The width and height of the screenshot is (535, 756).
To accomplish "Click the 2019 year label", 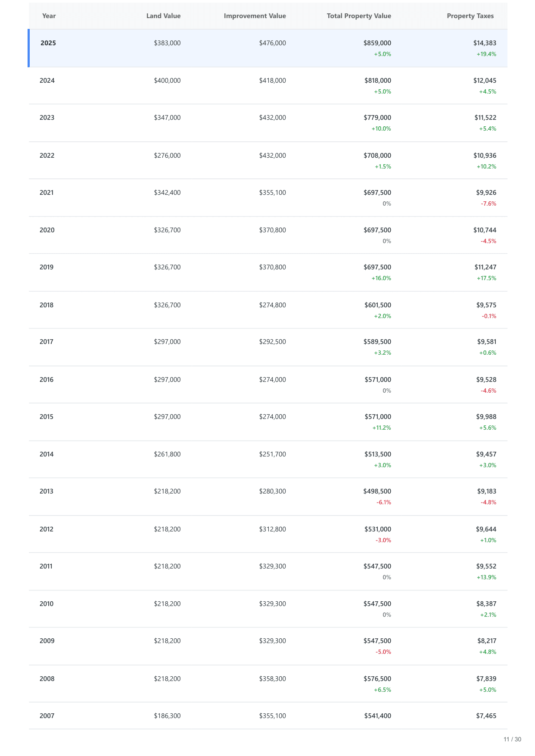I will click(47, 267).
